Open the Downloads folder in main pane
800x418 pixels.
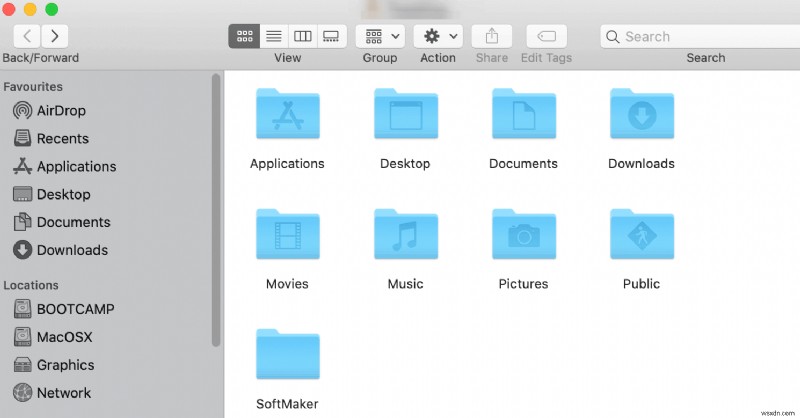click(641, 117)
